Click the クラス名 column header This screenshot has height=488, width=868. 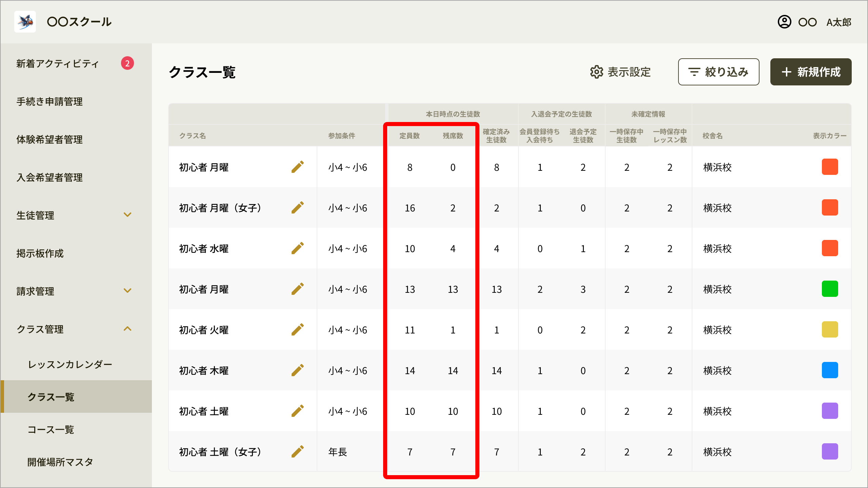(193, 136)
